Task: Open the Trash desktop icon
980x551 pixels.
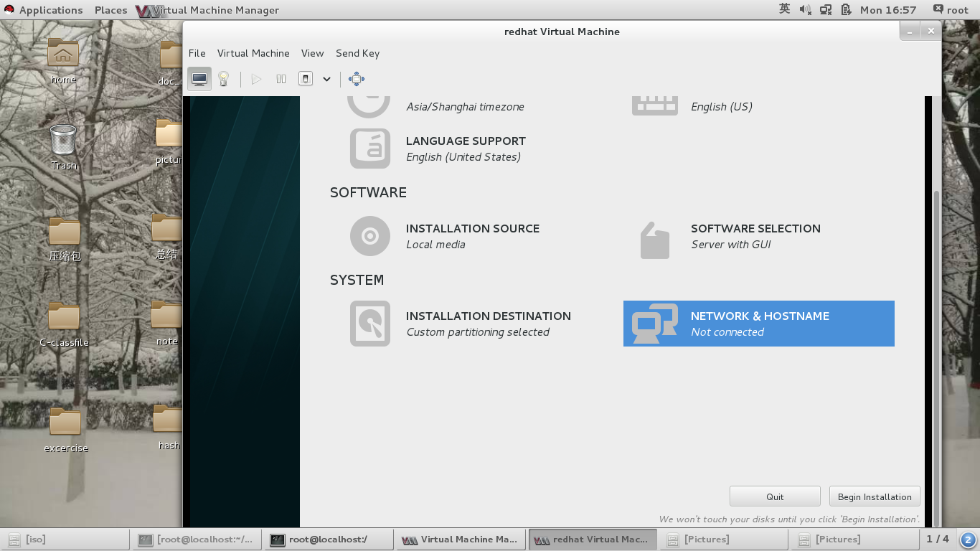Action: point(63,147)
